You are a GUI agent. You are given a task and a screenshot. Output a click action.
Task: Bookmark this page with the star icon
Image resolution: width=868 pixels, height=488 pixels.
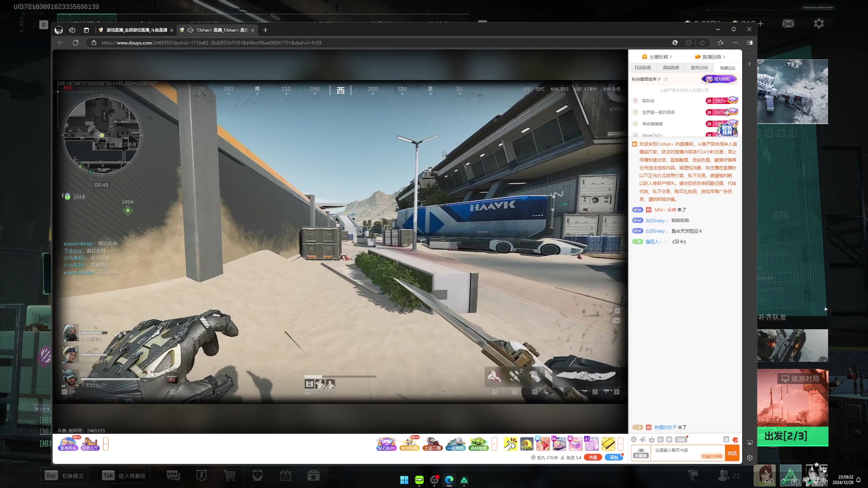(x=703, y=42)
